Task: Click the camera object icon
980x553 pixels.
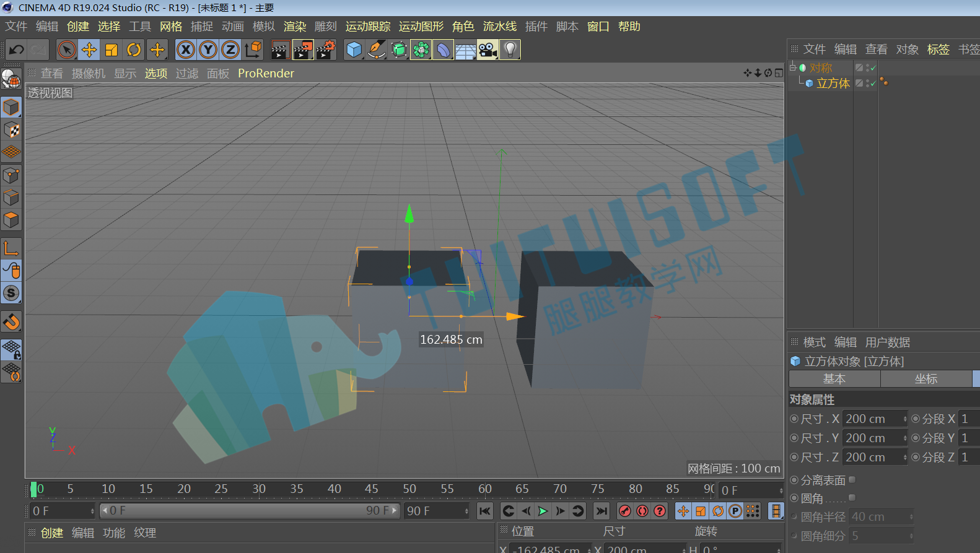Action: pyautogui.click(x=488, y=50)
